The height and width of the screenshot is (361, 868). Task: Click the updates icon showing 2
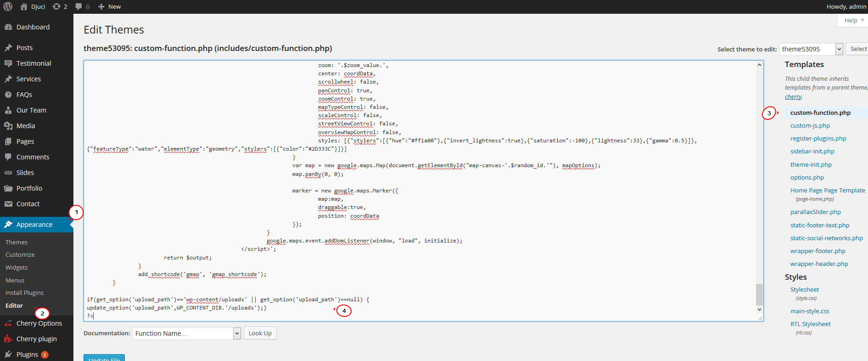[x=56, y=6]
